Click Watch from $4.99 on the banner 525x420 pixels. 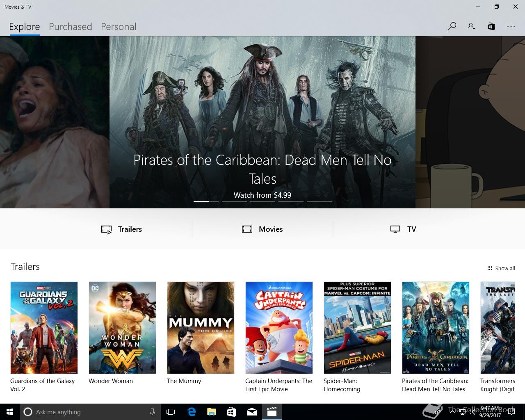pyautogui.click(x=262, y=195)
